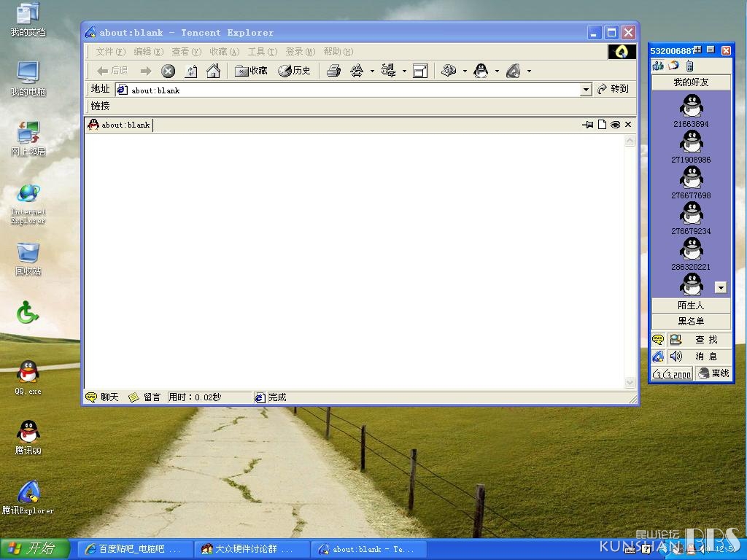
Task: Click the 用时：0.02秒 status text
Action: coord(195,397)
